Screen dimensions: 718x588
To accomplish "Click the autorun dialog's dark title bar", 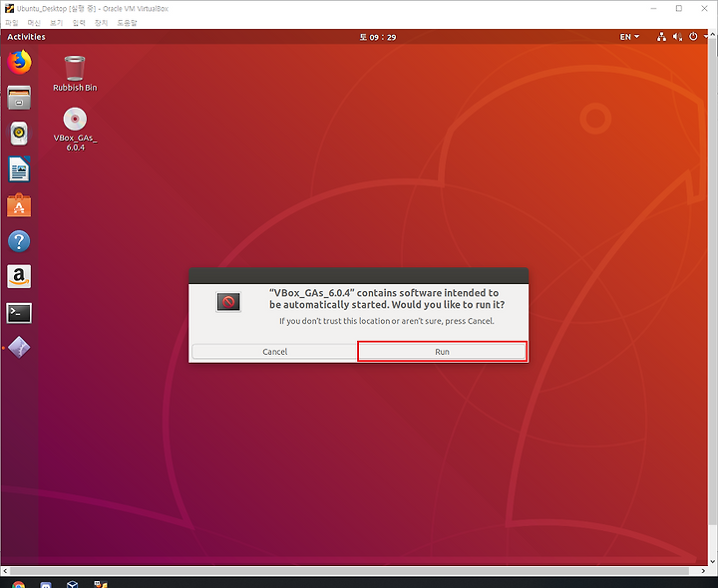I will pos(359,275).
